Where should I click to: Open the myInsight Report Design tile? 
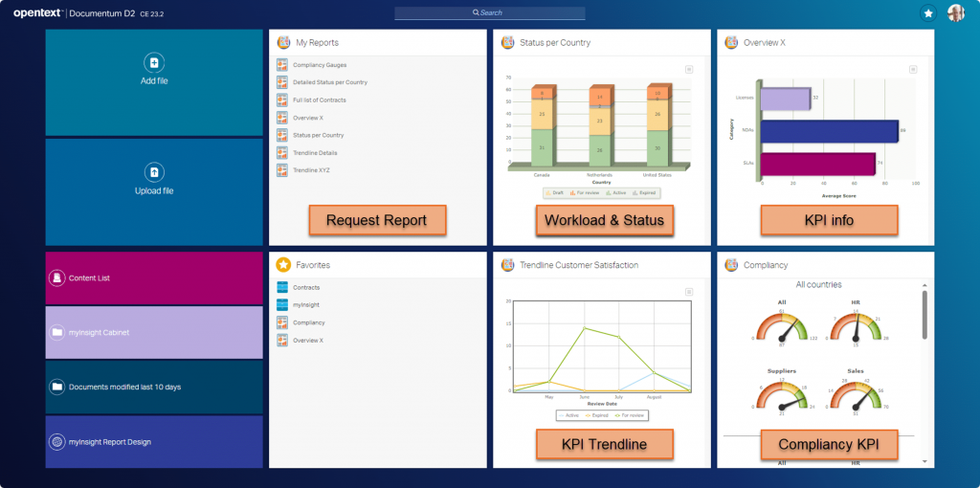[154, 442]
